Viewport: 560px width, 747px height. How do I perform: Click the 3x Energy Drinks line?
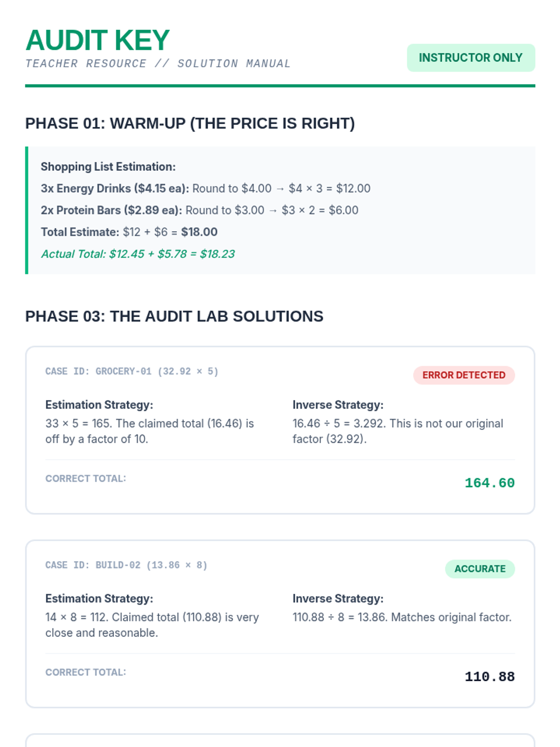pos(205,189)
